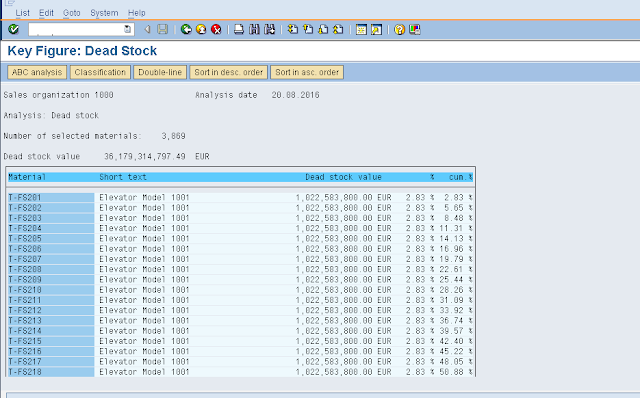Click the Find Next binoculars icon
Image resolution: width=640 pixels, height=398 pixels.
point(269,29)
